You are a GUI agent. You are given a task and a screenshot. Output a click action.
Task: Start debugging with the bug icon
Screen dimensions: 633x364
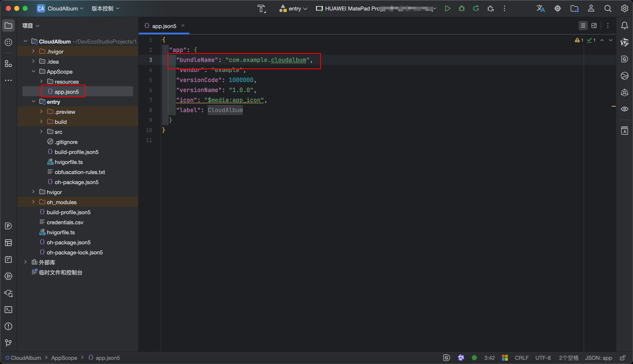pyautogui.click(x=462, y=9)
